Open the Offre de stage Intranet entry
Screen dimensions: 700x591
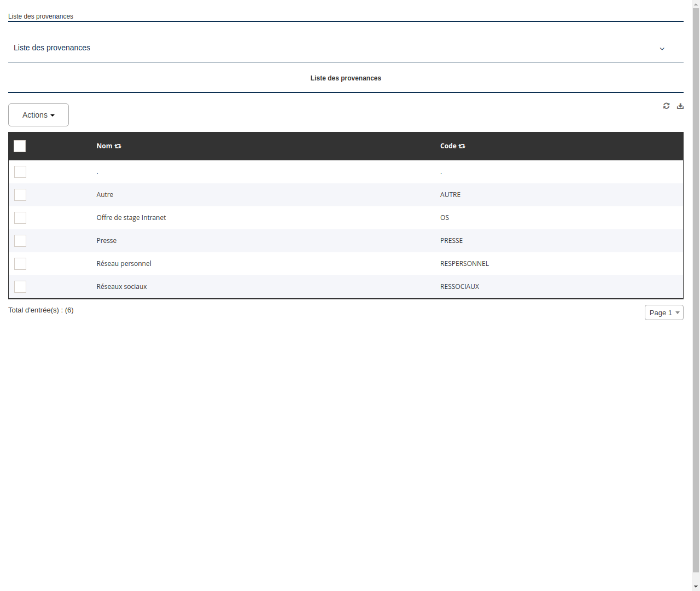coord(131,217)
